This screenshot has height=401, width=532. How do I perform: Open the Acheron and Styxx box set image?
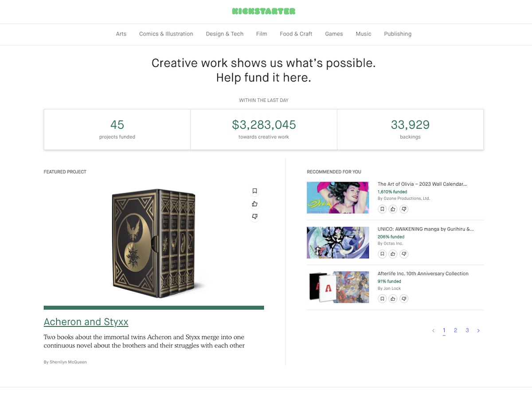point(154,244)
